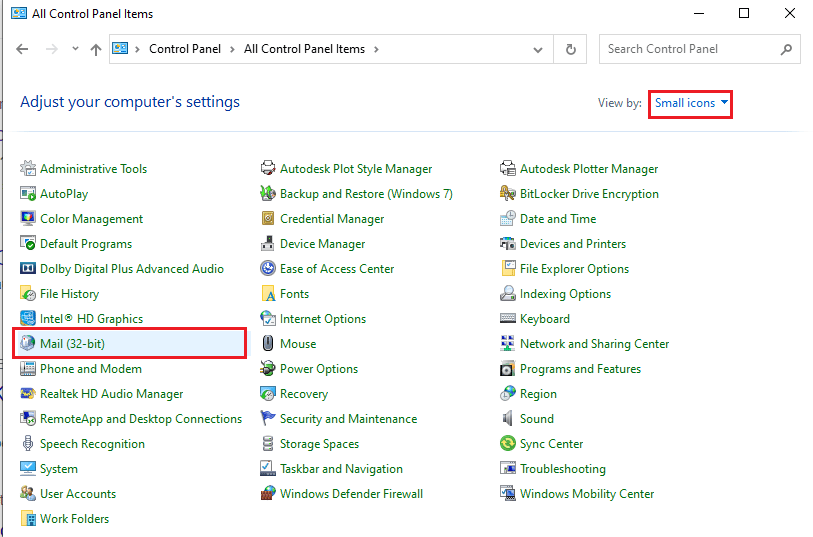This screenshot has width=813, height=537.
Task: Click the Storage Spaces icon
Action: [x=268, y=444]
